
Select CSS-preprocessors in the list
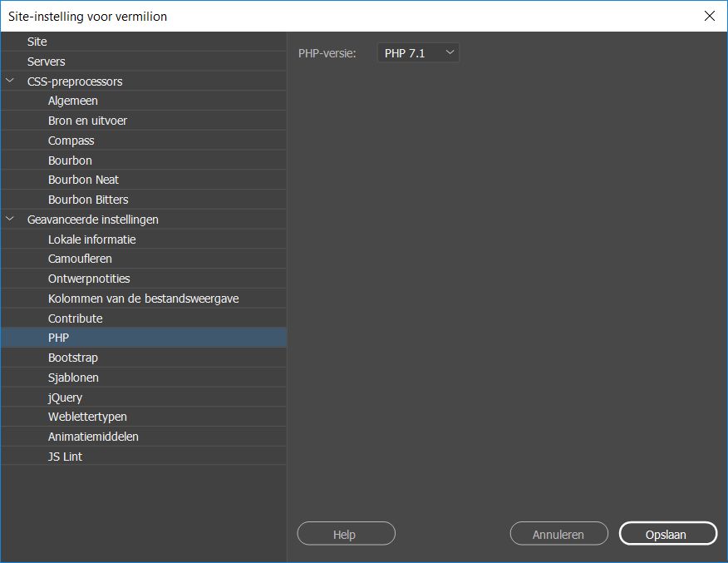[x=144, y=81]
